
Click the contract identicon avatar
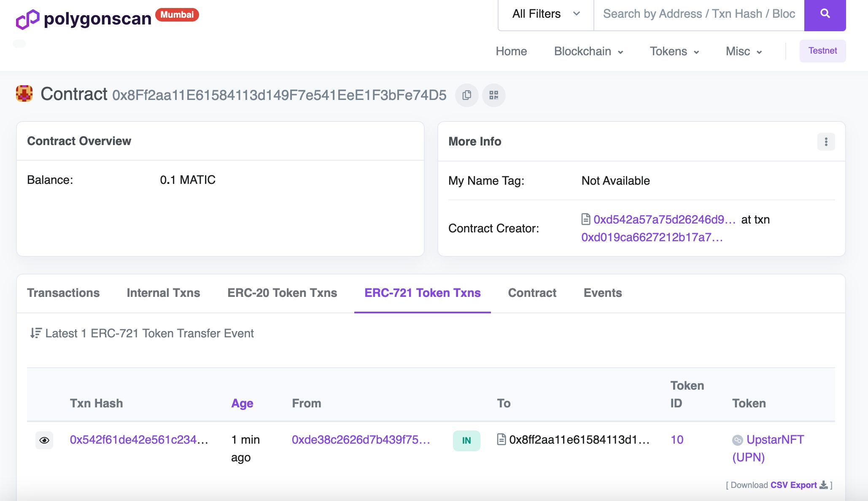24,94
